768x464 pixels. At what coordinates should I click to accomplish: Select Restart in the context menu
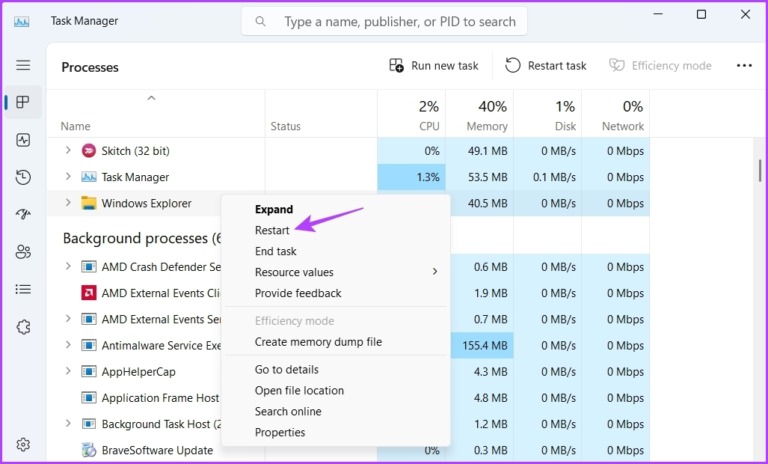click(272, 230)
